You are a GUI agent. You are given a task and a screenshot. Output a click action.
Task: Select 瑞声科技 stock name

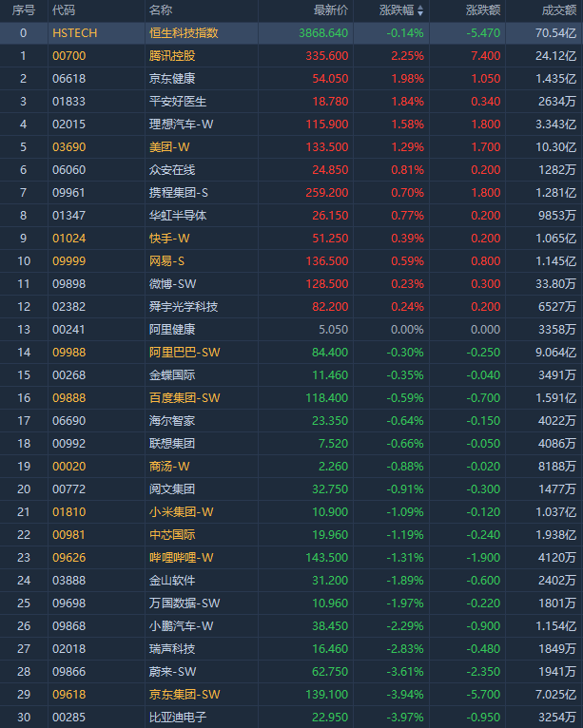172,648
